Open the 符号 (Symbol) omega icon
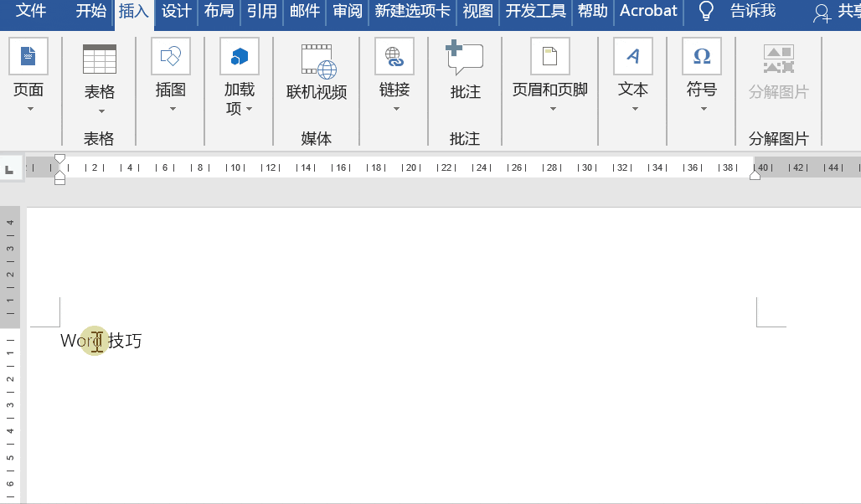This screenshot has width=861, height=504. (701, 57)
